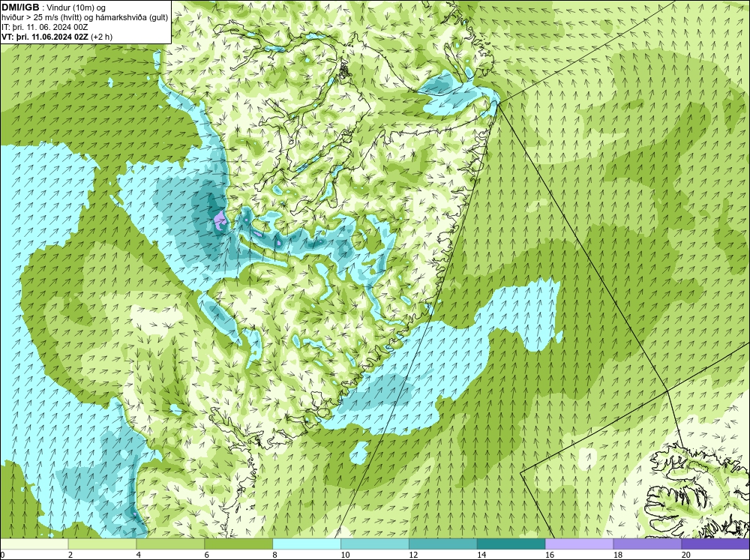Click the legend scale label "12"
This screenshot has height=560, width=750.
413,555
